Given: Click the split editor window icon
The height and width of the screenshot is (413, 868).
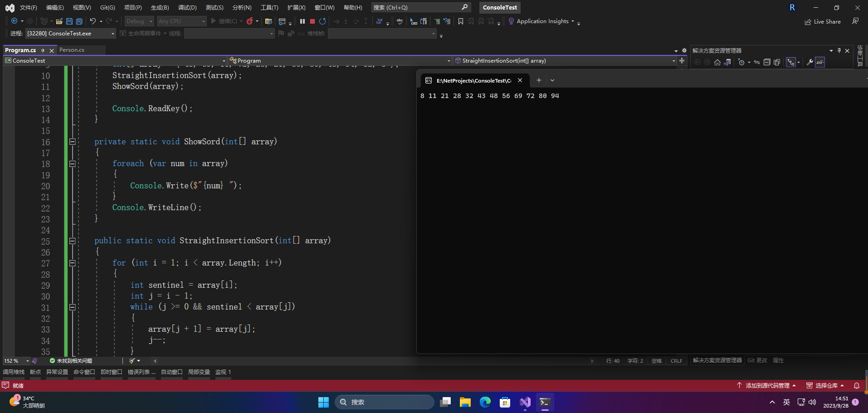Looking at the screenshot, I should pyautogui.click(x=682, y=61).
